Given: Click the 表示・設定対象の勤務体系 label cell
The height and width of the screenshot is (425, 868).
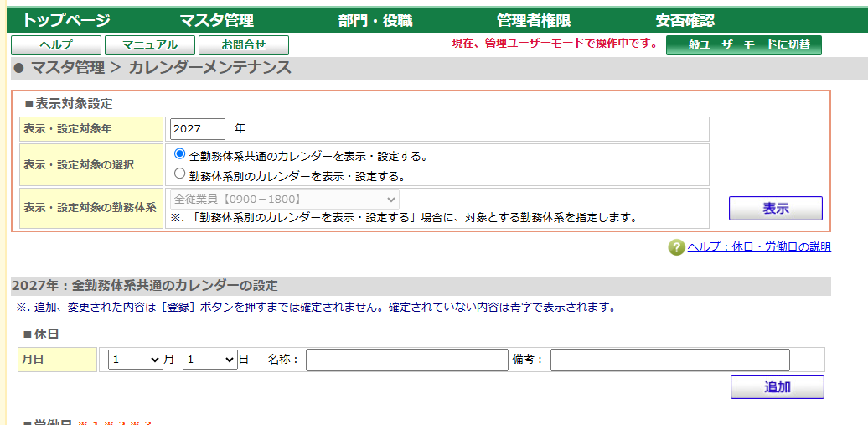Looking at the screenshot, I should [91, 209].
